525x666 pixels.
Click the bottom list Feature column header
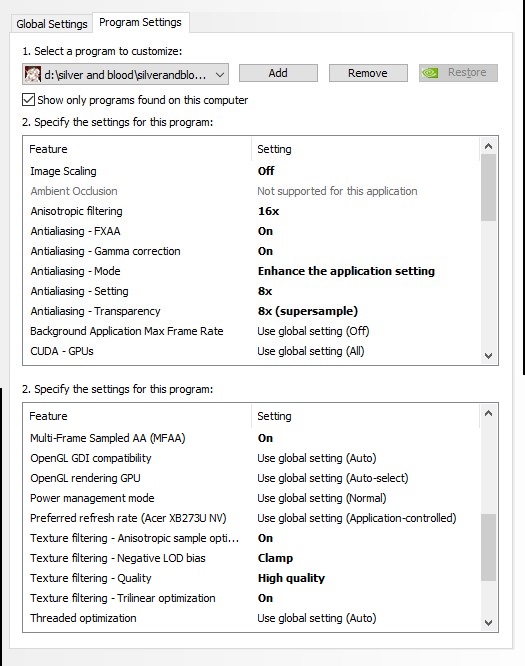point(137,416)
